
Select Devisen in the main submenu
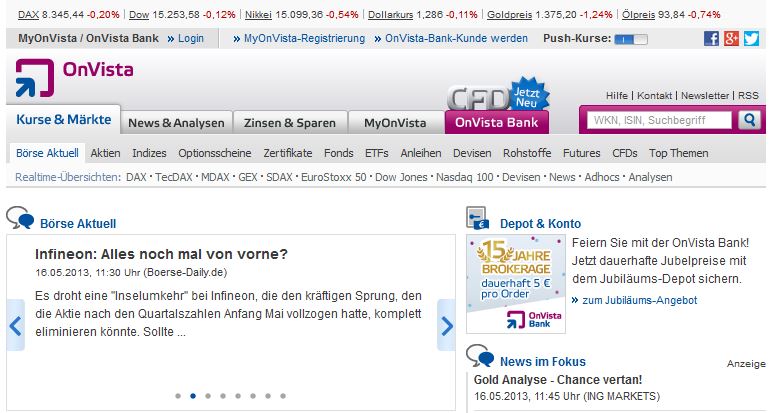point(472,153)
